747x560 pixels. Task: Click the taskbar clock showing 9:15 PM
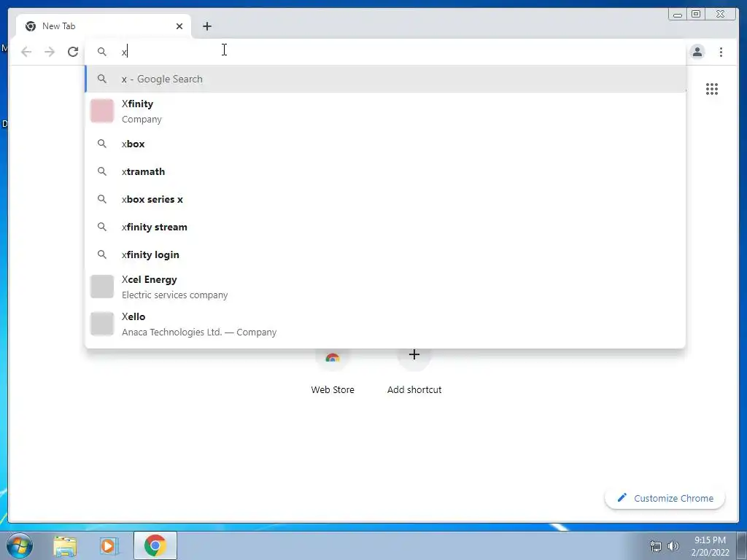pos(710,545)
